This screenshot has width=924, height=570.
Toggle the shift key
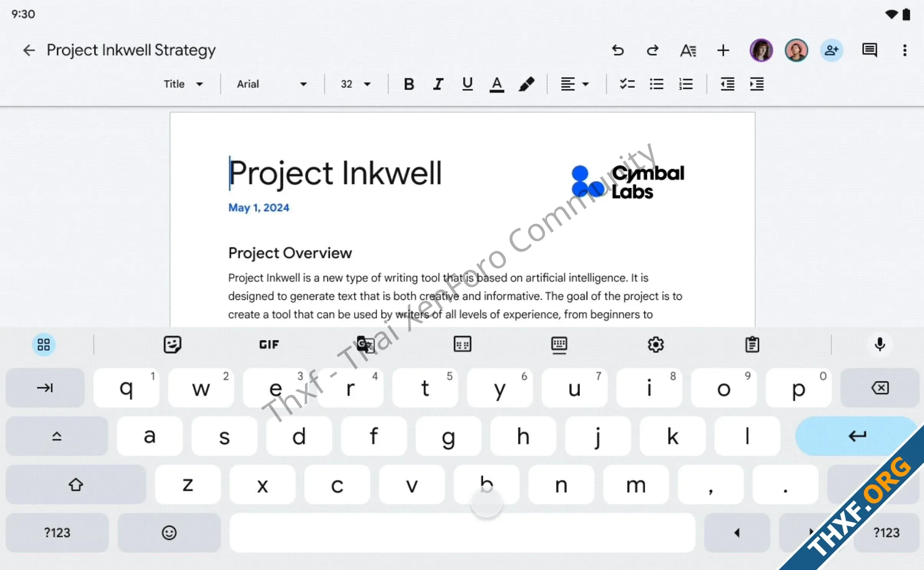click(x=76, y=484)
